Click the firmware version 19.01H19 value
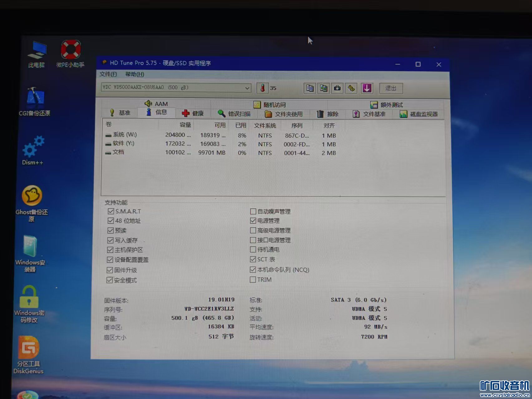The width and height of the screenshot is (532, 399). 221,299
